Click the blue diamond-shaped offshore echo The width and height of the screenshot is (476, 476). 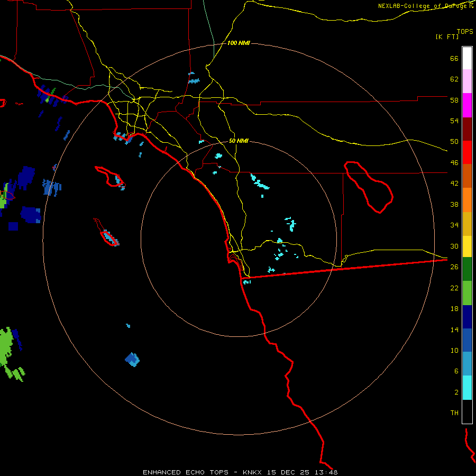coord(132,360)
